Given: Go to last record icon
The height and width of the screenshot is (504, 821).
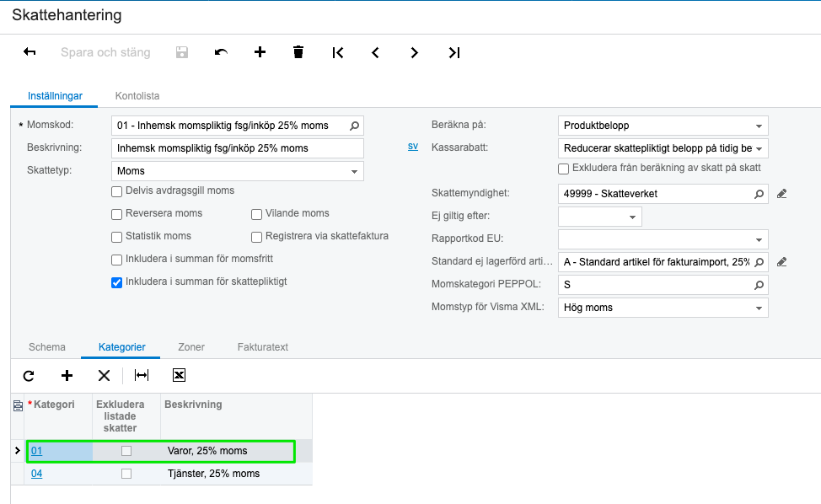Looking at the screenshot, I should (x=454, y=52).
